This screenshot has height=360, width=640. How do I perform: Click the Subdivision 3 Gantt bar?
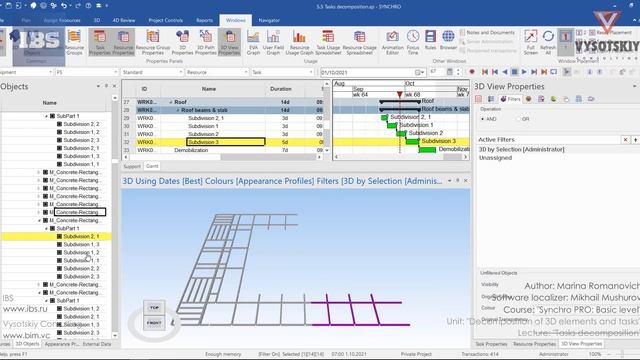(x=412, y=141)
